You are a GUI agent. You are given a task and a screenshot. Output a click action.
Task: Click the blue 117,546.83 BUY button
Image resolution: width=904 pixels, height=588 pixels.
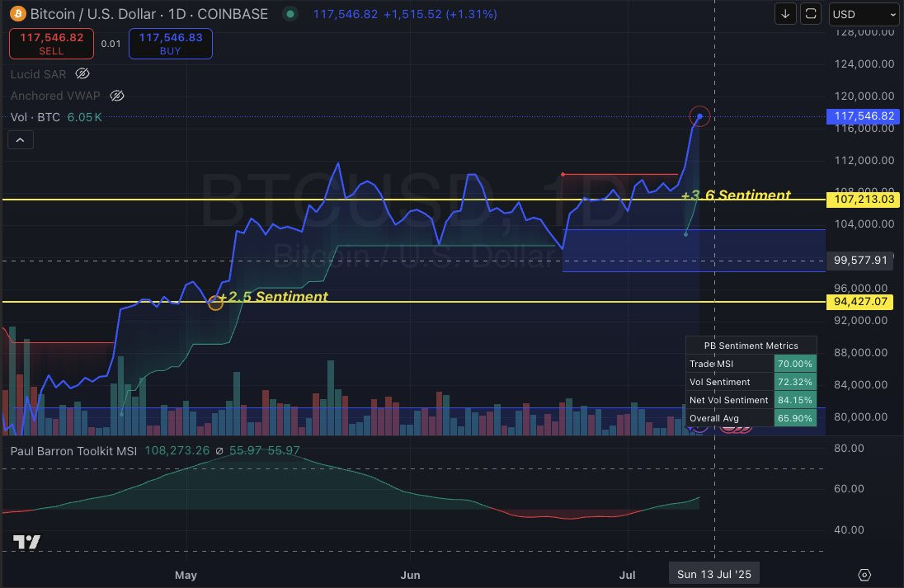click(x=171, y=44)
